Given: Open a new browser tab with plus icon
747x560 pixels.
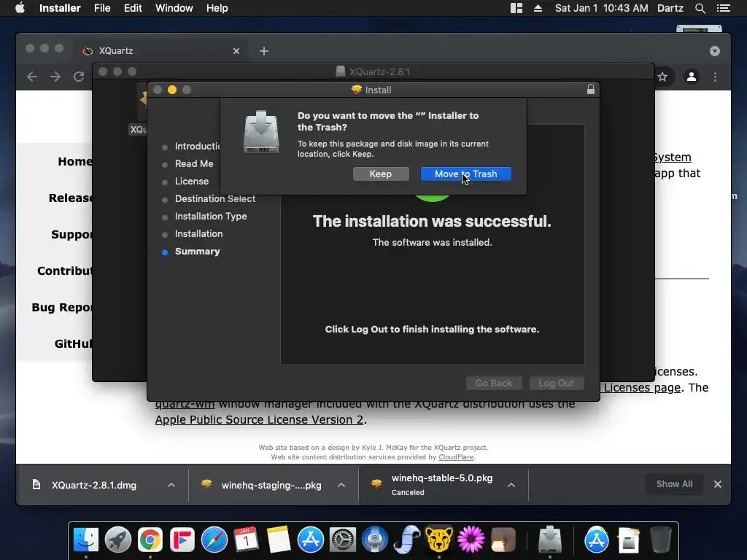Looking at the screenshot, I should pos(264,51).
